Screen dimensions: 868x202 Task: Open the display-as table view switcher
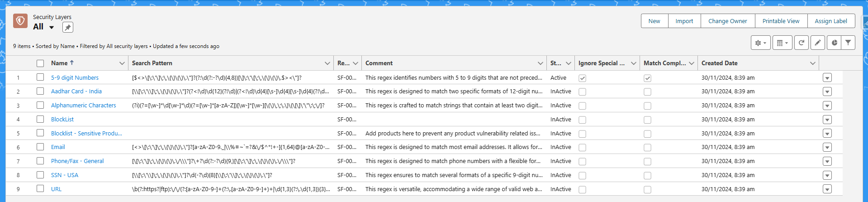(782, 43)
